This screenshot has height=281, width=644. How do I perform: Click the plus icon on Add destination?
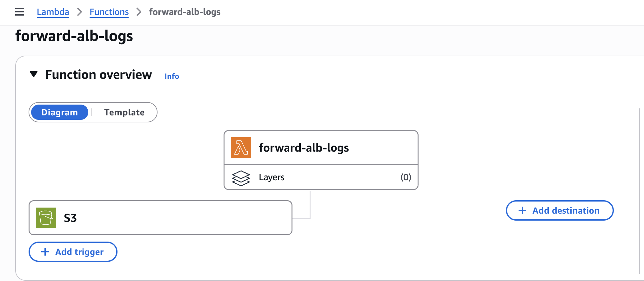[522, 210]
